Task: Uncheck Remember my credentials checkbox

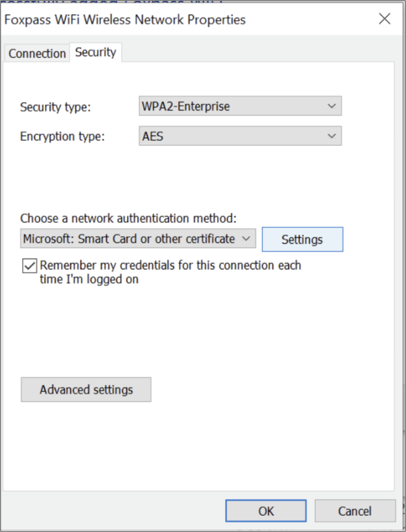Action: [29, 266]
